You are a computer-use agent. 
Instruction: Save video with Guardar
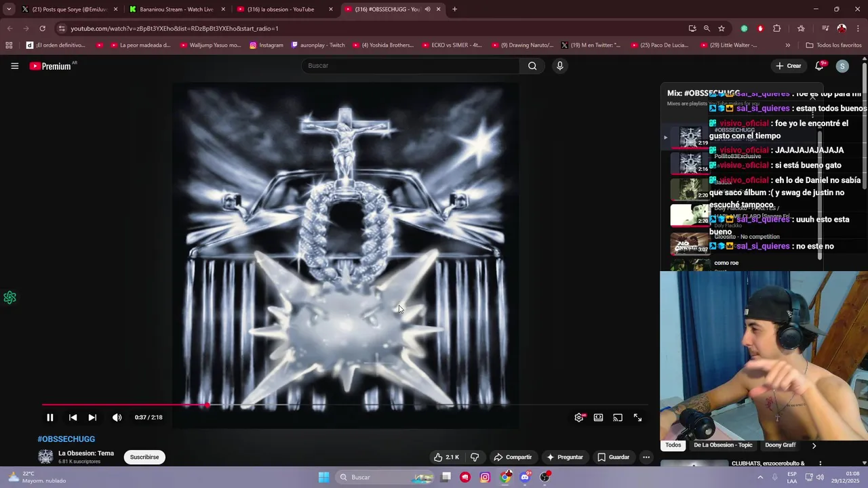[613, 457]
